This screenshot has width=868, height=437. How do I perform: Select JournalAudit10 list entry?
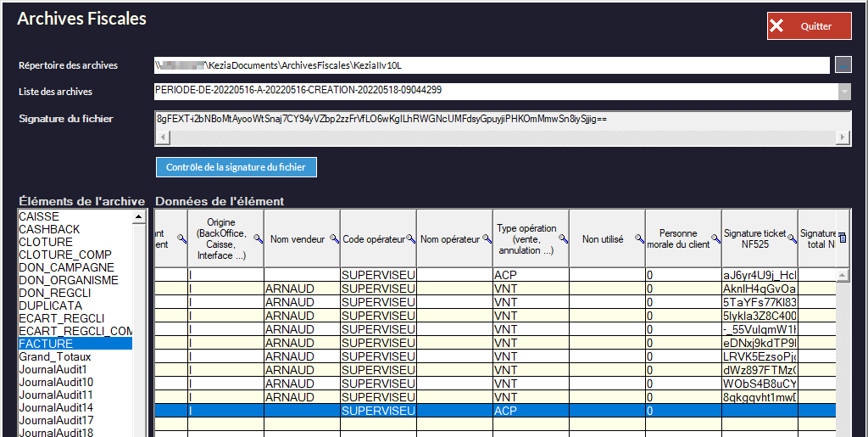point(56,382)
